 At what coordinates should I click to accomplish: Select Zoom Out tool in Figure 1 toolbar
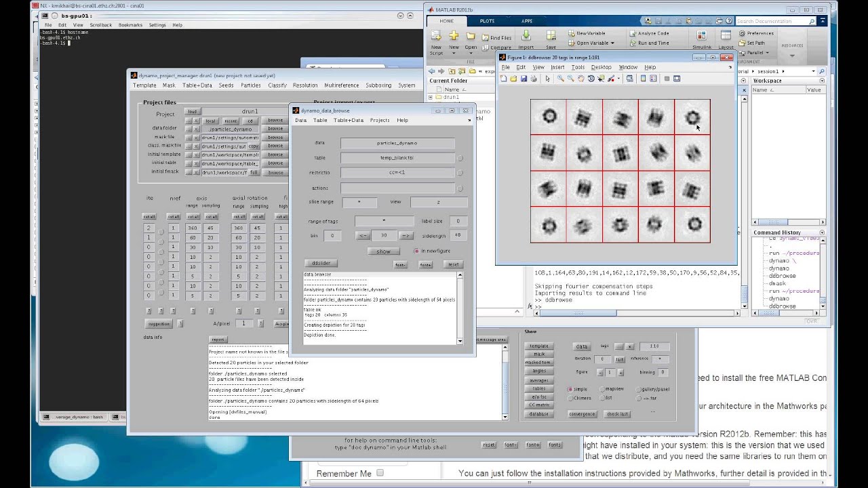click(571, 79)
